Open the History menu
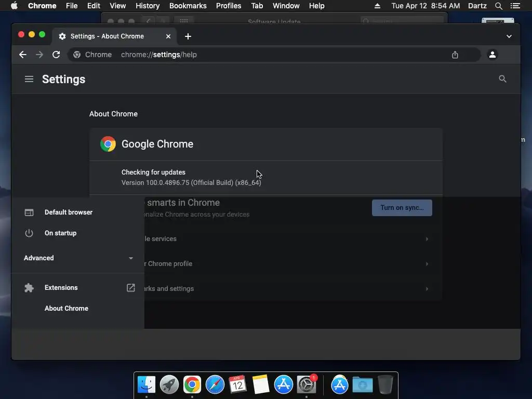 (x=148, y=6)
